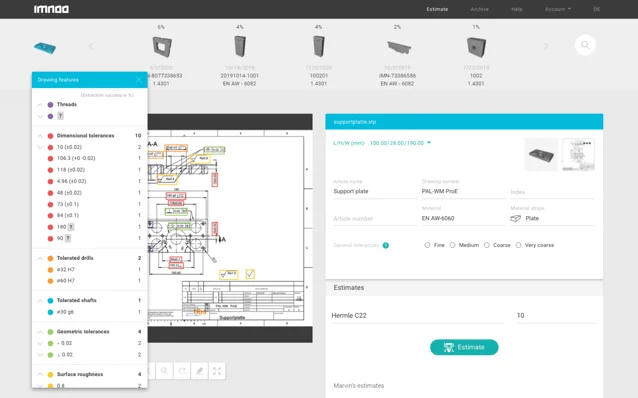
Task: Open the Help menu item
Action: point(517,9)
